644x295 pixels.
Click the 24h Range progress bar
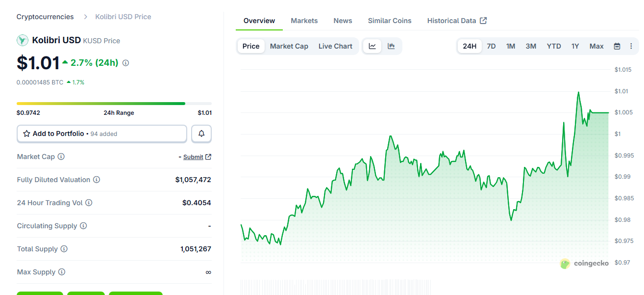tap(114, 104)
